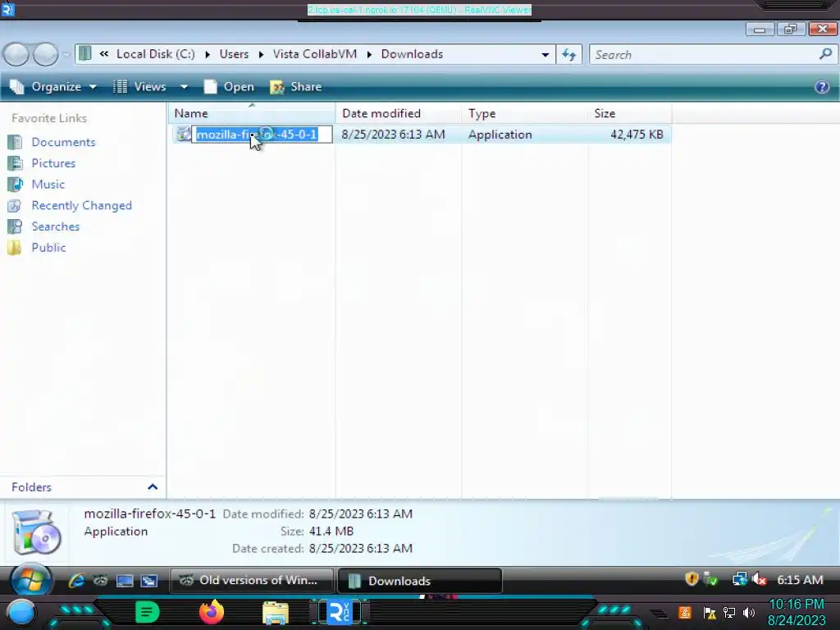Open the green notes app on the host taskbar
The height and width of the screenshot is (630, 840).
click(x=148, y=612)
